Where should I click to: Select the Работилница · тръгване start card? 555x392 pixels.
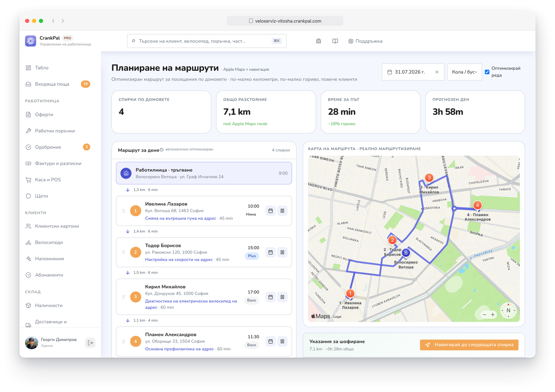click(204, 173)
